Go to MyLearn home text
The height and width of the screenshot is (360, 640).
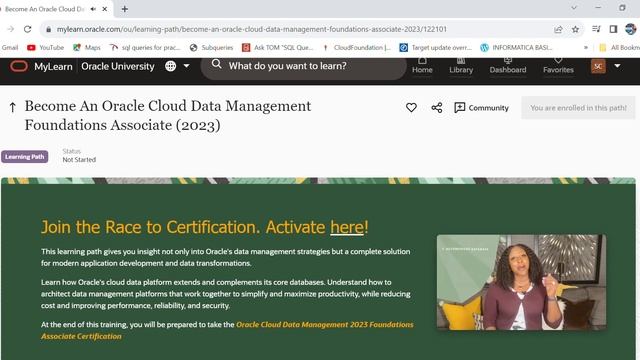(53, 66)
